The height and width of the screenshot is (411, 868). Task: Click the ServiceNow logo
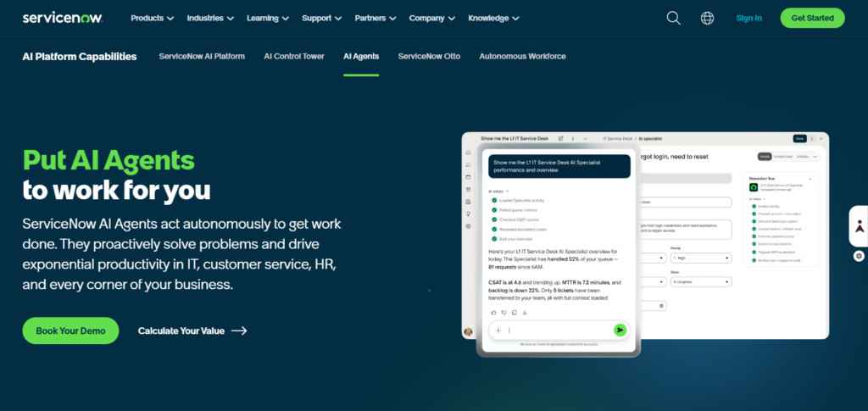[63, 18]
